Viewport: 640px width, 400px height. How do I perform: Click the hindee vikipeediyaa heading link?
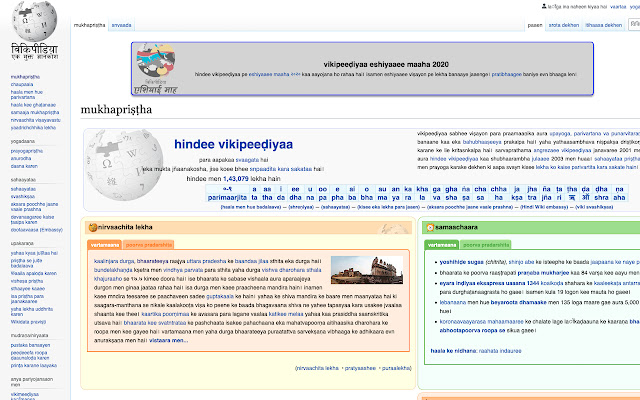click(233, 144)
